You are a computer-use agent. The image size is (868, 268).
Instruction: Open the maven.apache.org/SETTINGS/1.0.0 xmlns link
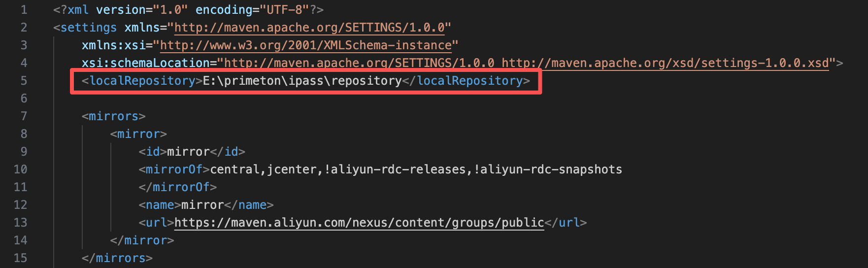(309, 28)
